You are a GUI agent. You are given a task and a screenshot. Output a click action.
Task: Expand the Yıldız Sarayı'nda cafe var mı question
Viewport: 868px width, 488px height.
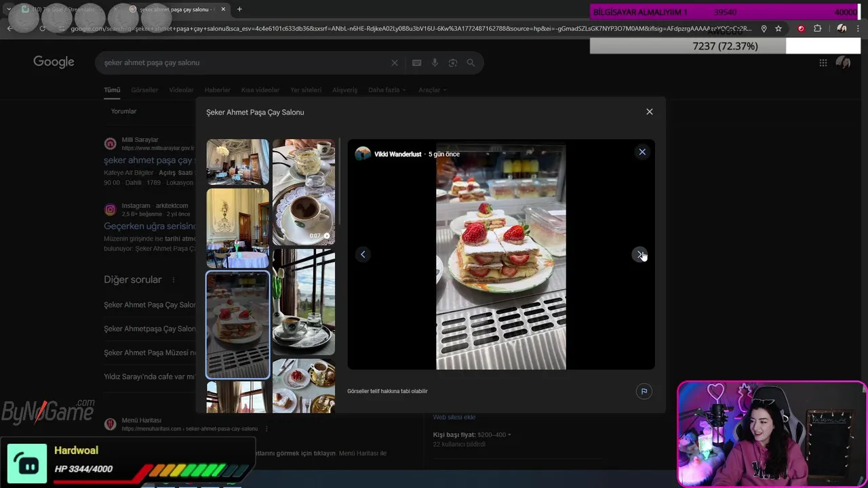[x=150, y=376]
